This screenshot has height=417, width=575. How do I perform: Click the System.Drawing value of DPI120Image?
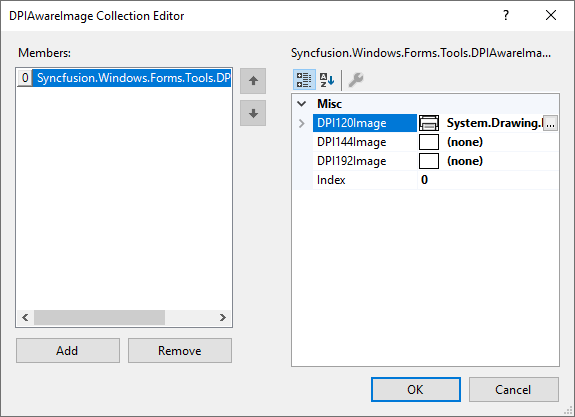click(x=494, y=123)
